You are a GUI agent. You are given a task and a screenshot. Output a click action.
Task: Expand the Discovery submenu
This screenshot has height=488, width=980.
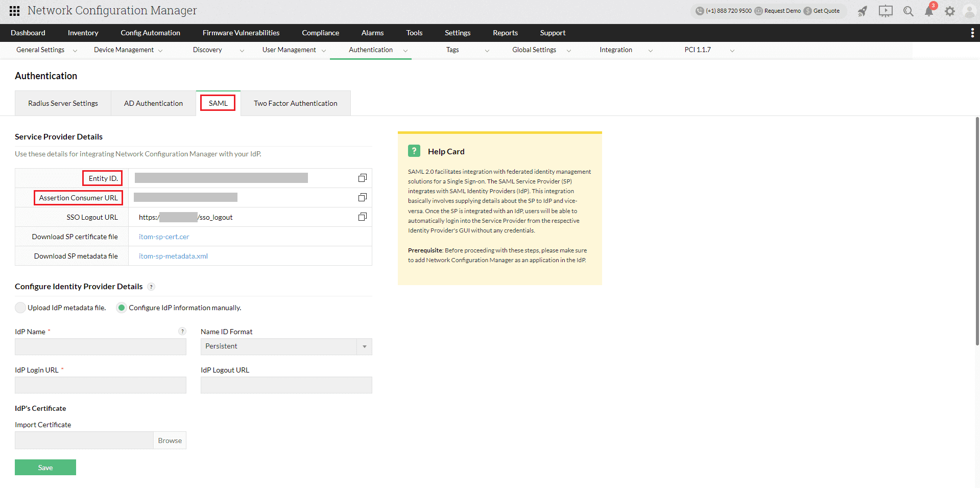click(x=242, y=51)
